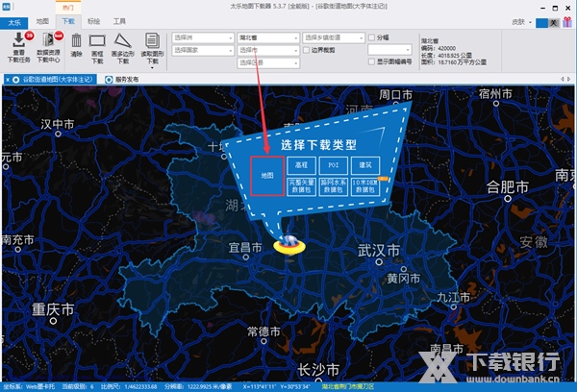Viewport: 577px width, 392px height.
Task: Expand the arrow under 读取图形下载
Action: pyautogui.click(x=152, y=68)
